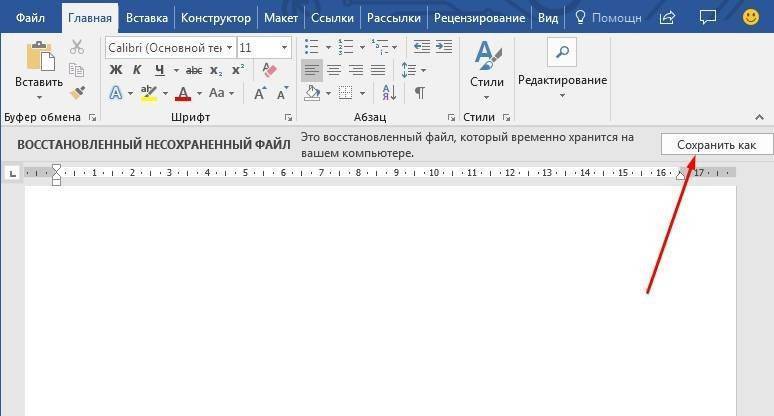The height and width of the screenshot is (416, 774).
Task: Click the Cut scissors icon
Action: tap(77, 48)
